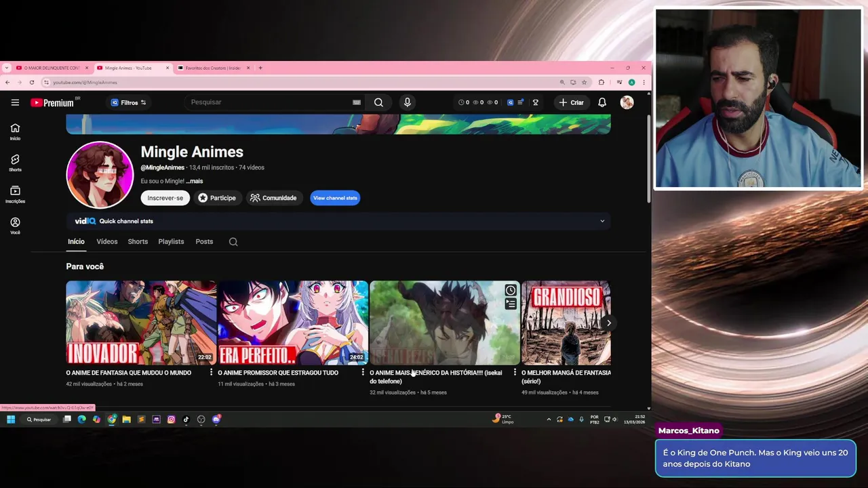
Task: Open the vidIQ stats counters in header
Action: point(478,102)
